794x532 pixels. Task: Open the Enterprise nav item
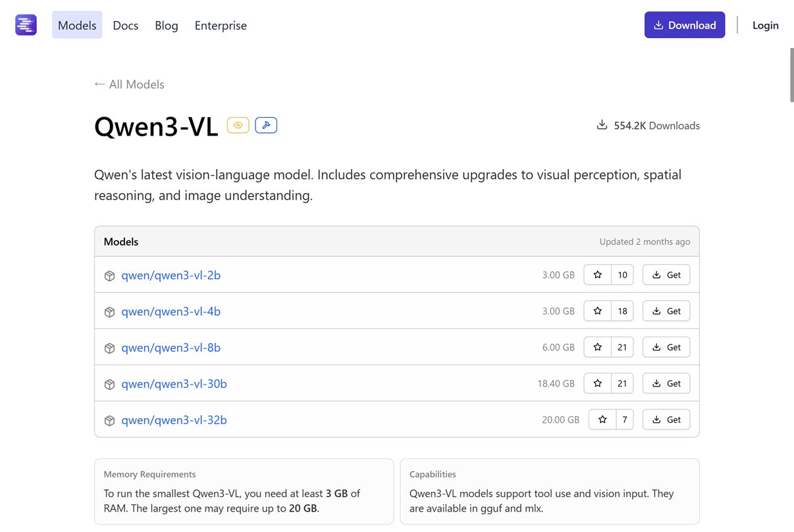(x=221, y=25)
